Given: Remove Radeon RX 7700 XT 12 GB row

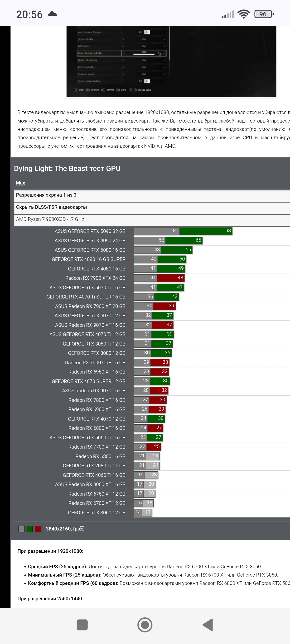Looking at the screenshot, I should point(129,447).
